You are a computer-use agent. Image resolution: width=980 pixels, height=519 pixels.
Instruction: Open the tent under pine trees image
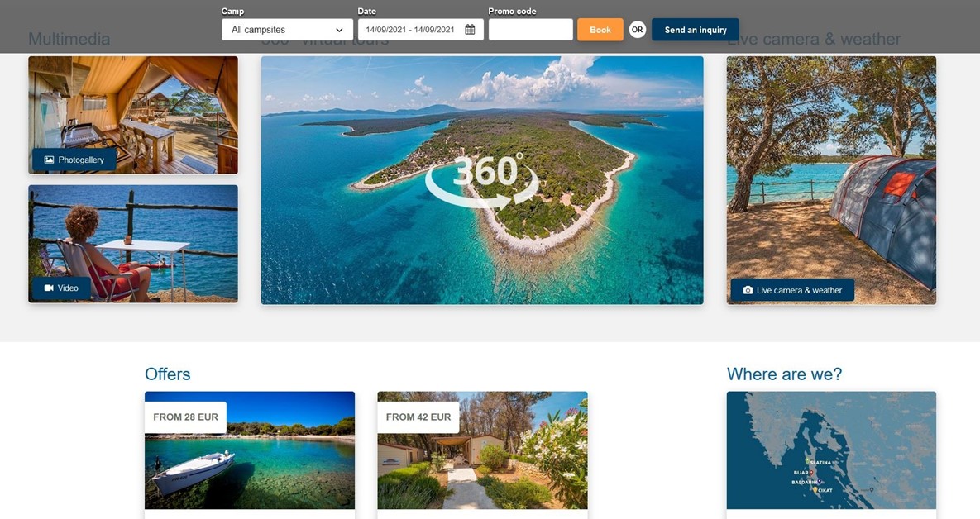click(x=831, y=180)
